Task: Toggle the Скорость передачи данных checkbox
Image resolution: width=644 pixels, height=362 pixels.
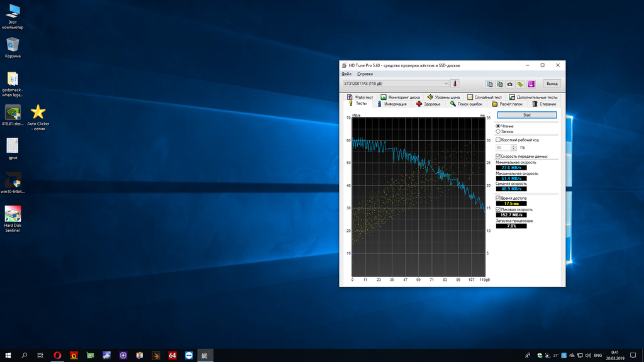Action: click(498, 156)
